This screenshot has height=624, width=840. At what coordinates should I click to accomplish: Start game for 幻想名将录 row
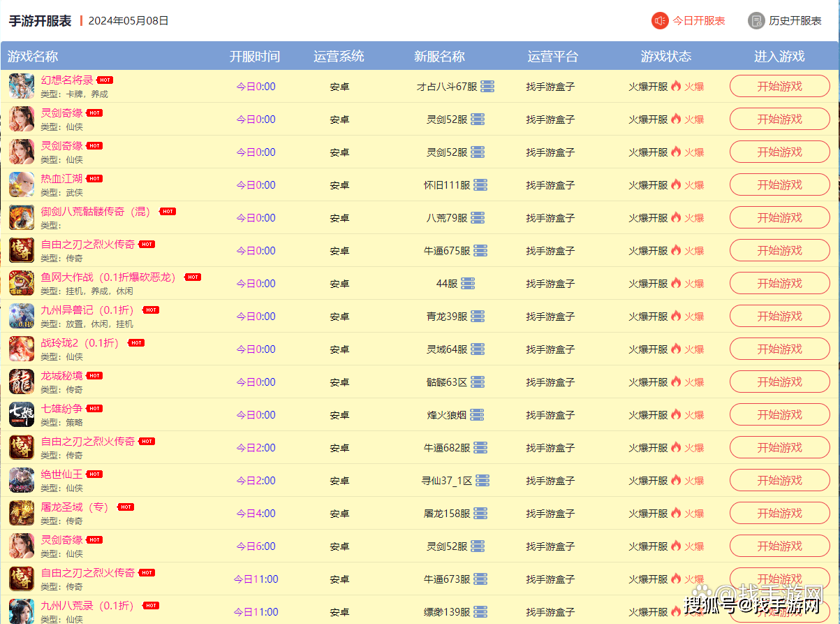click(779, 87)
